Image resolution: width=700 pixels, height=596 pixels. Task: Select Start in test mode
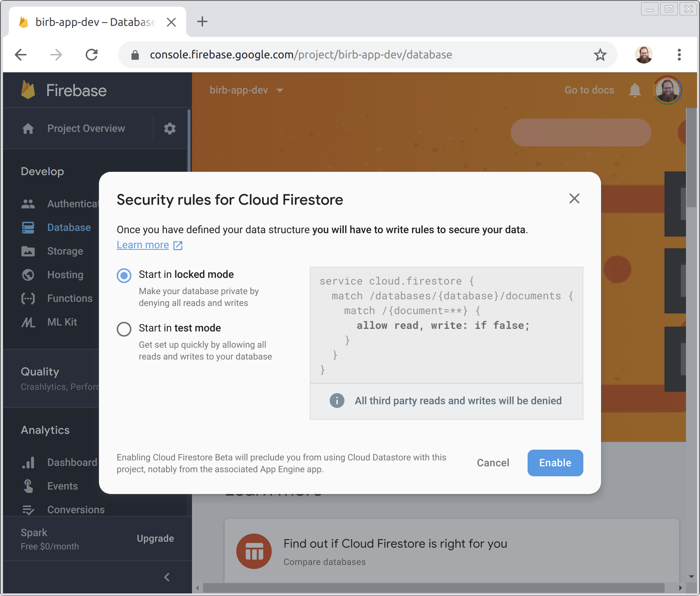click(x=124, y=329)
